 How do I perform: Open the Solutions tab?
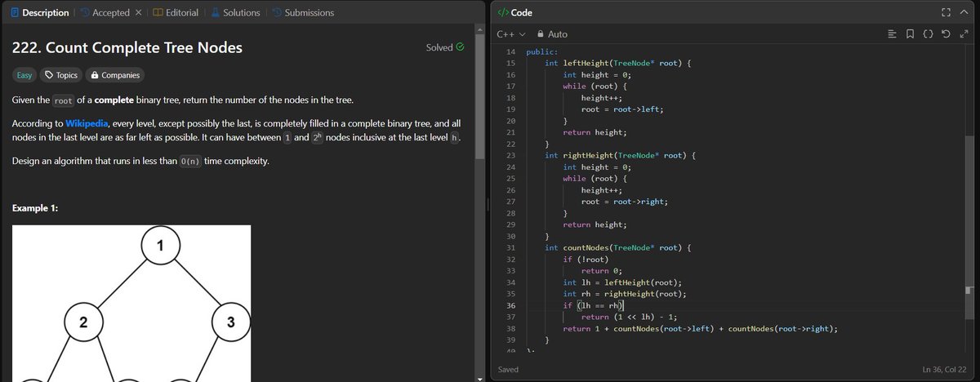235,12
